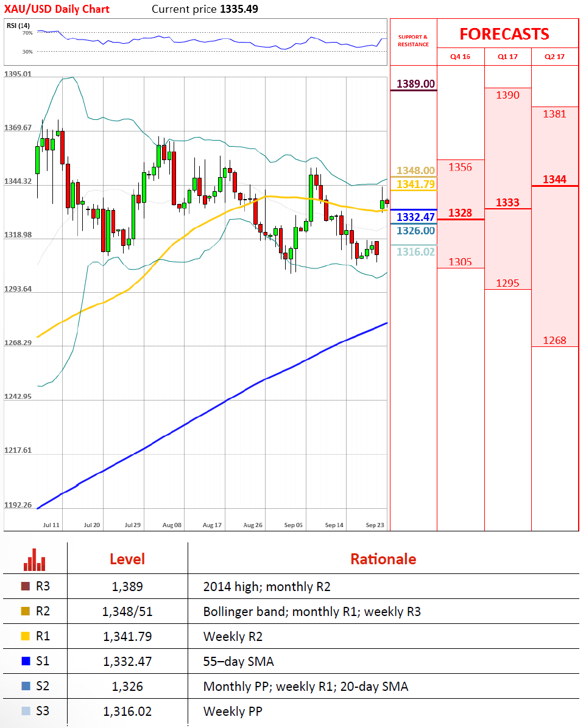The height and width of the screenshot is (728, 586).
Task: Click the RSI 70% level label
Action: point(27,33)
